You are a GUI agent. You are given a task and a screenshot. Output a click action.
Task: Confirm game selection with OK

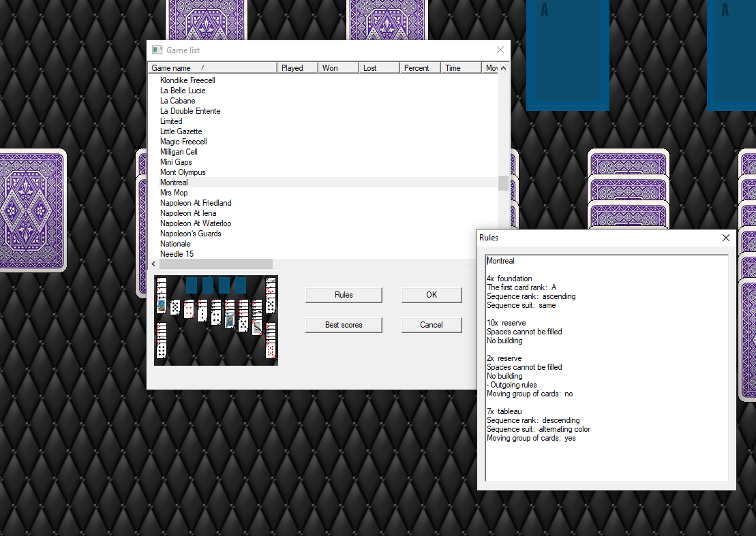(x=431, y=295)
